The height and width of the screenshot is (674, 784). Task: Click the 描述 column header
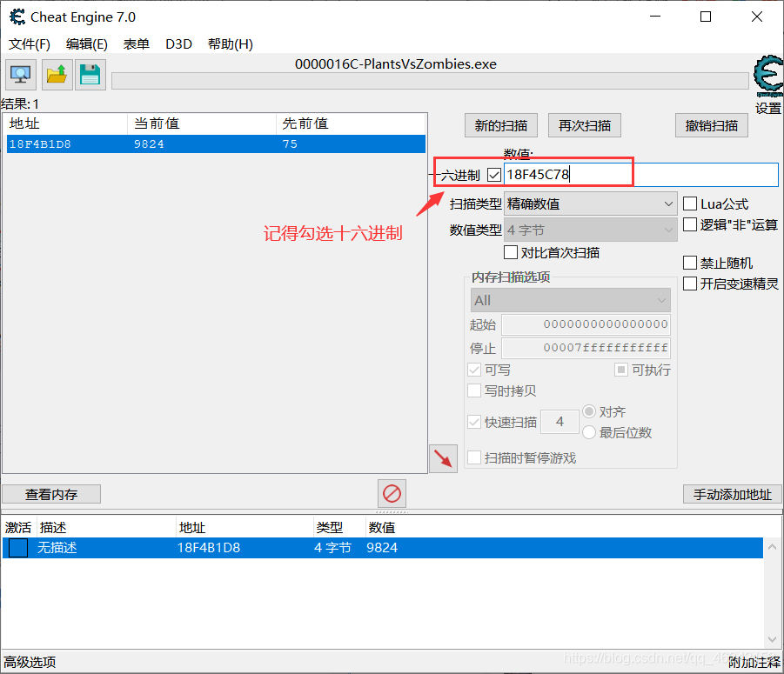[x=107, y=528]
